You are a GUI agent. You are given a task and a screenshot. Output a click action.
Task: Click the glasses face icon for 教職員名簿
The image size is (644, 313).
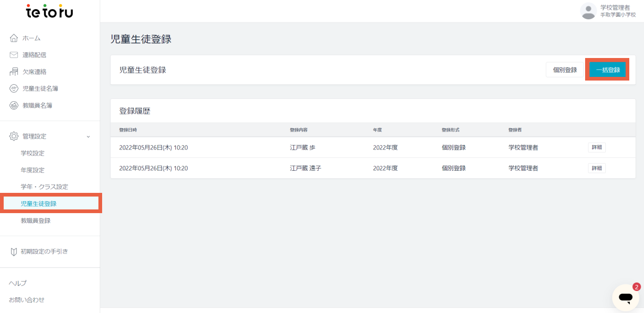pos(14,105)
